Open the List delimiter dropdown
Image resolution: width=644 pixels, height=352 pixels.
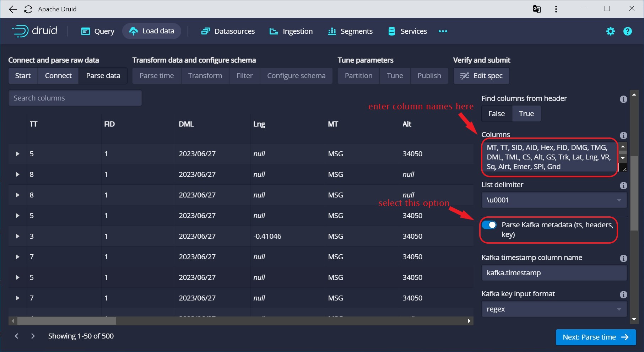click(x=554, y=200)
